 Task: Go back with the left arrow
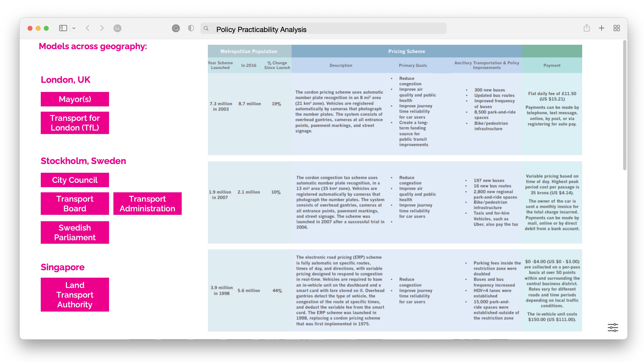click(87, 28)
